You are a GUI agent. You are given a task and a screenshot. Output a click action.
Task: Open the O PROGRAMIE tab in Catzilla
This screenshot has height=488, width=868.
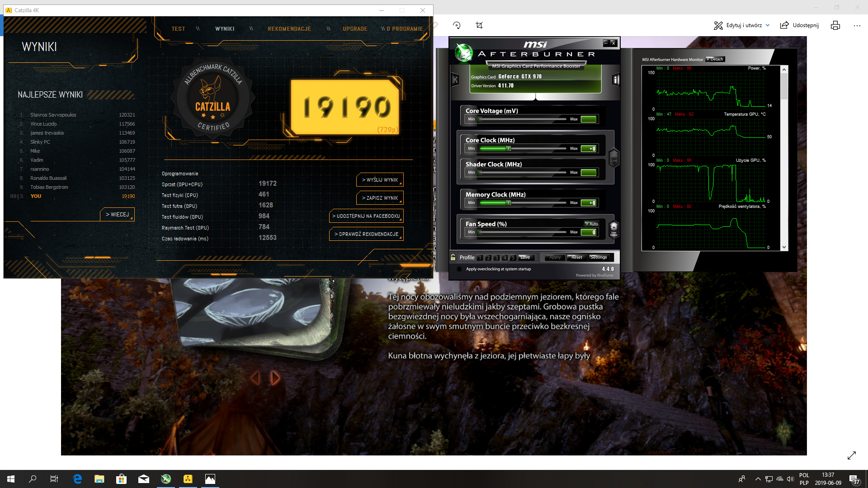pos(405,28)
